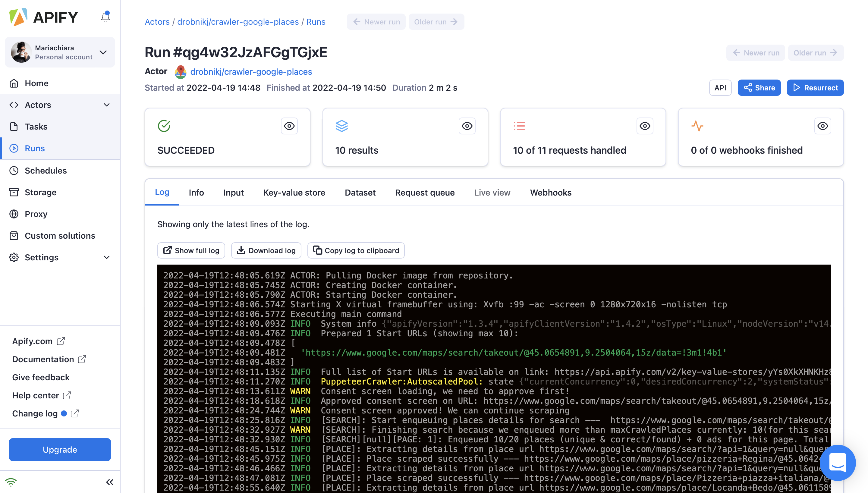Expand the Settings chevron
This screenshot has width=868, height=493.
(x=107, y=257)
